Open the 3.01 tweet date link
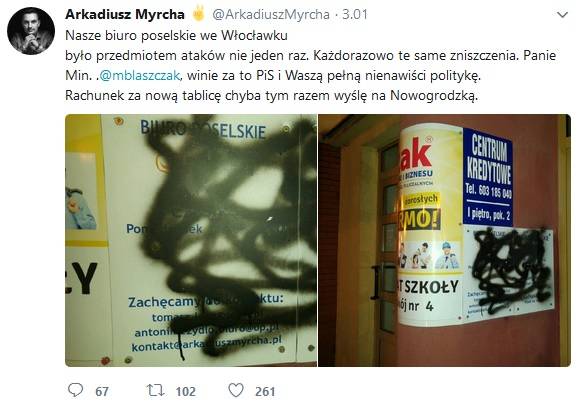 [x=355, y=14]
